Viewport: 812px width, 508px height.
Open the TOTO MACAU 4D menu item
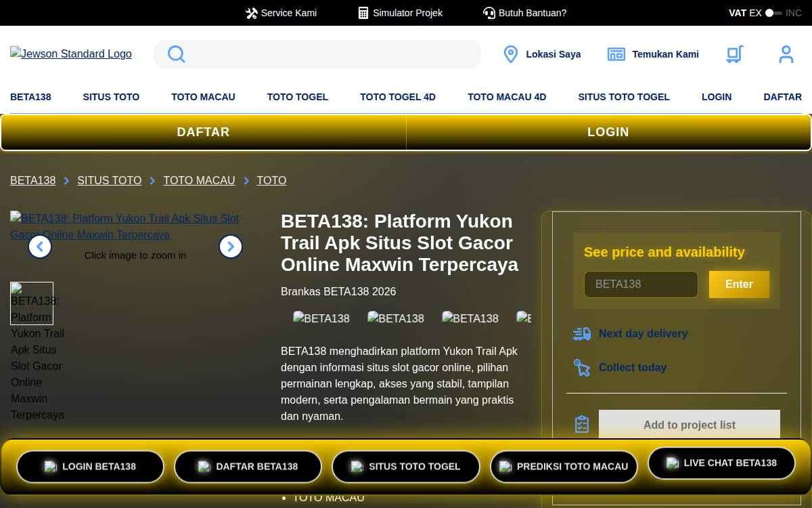click(x=507, y=97)
